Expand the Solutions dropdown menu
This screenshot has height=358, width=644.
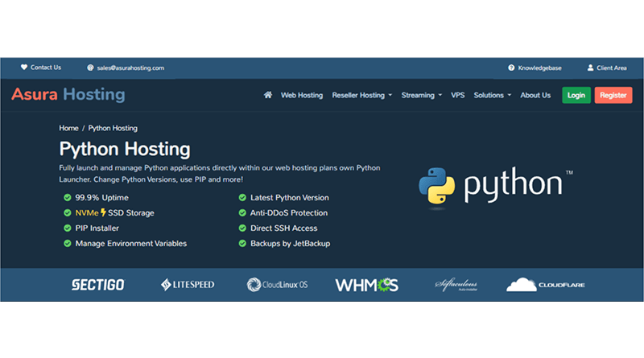493,95
